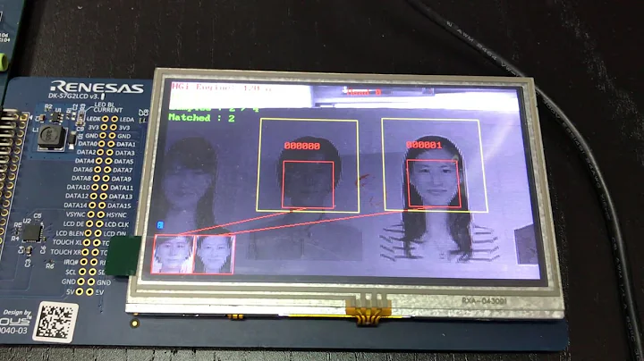Tap the second enrolled face thumbnail

pos(214,254)
